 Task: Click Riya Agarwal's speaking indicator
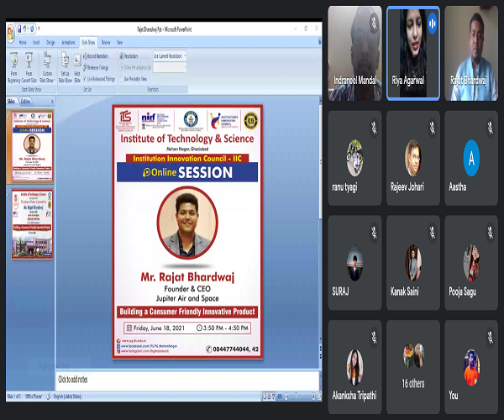(x=433, y=23)
